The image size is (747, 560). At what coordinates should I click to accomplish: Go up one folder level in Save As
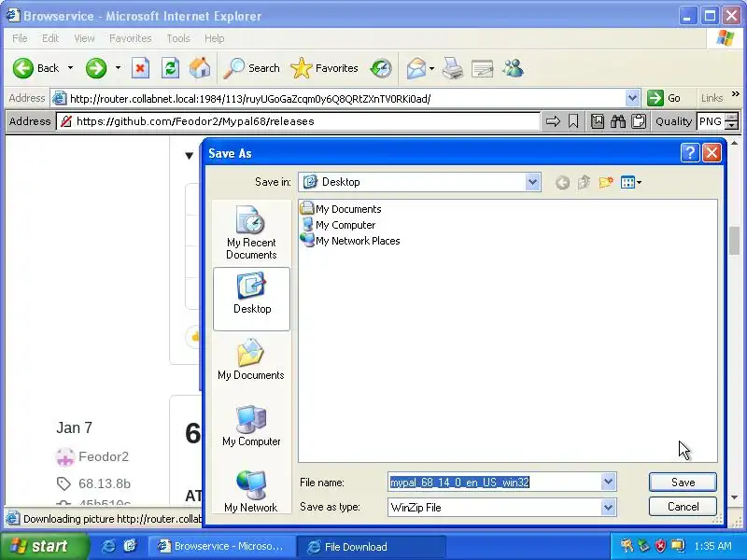point(585,182)
